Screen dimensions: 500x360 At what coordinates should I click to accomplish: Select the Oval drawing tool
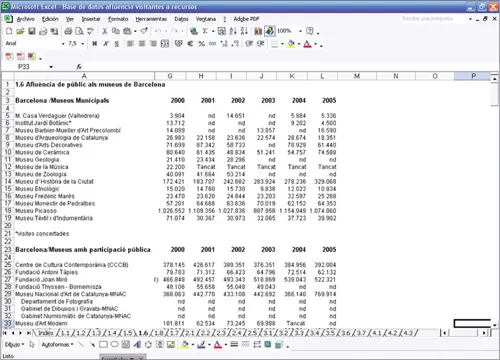(114, 344)
